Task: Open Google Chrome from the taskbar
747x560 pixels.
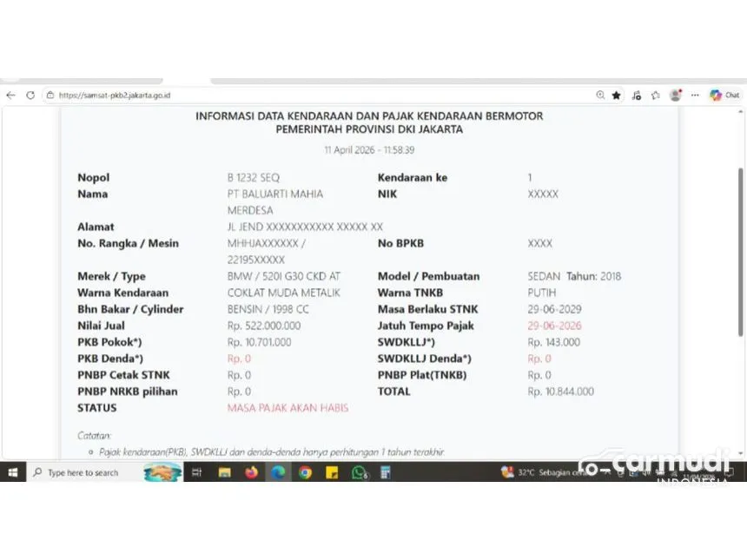Action: 305,472
